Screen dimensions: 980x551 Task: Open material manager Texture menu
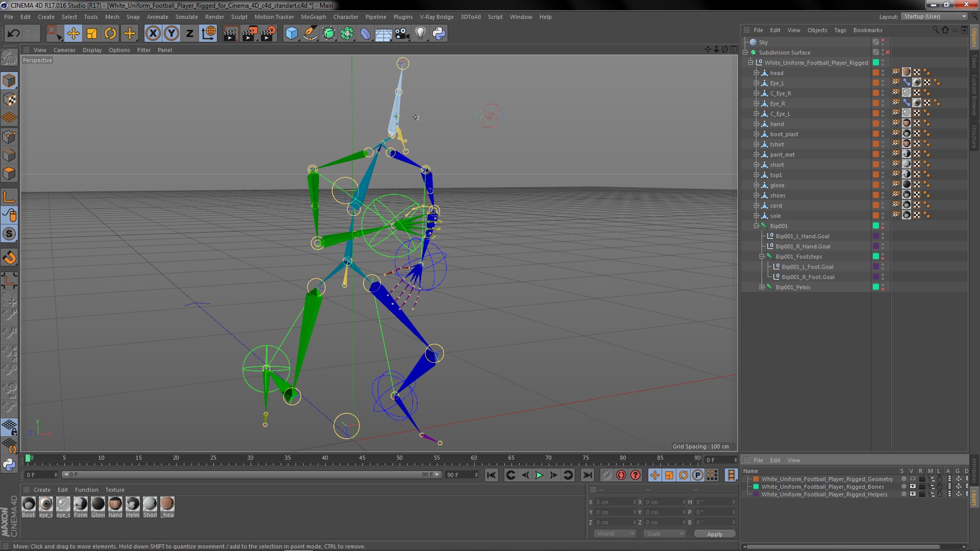115,490
